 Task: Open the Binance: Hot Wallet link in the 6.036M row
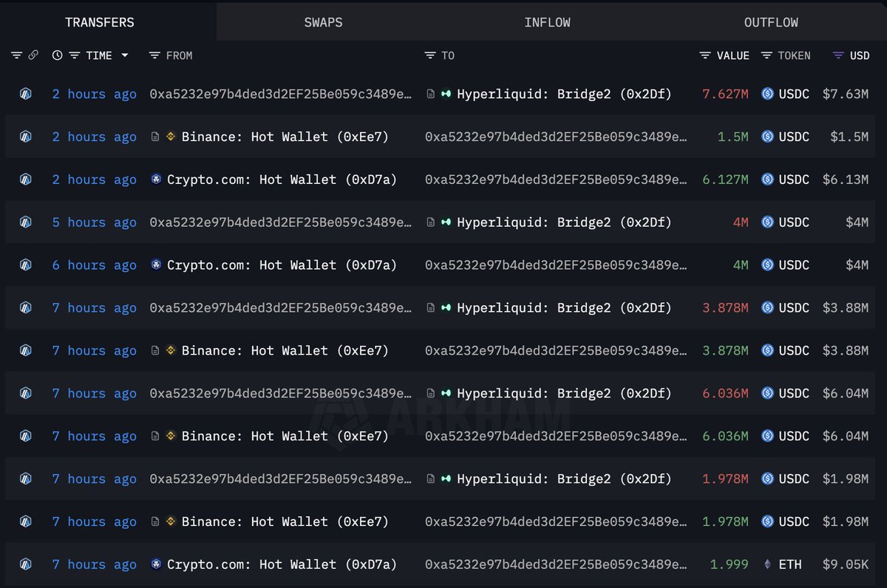click(285, 436)
